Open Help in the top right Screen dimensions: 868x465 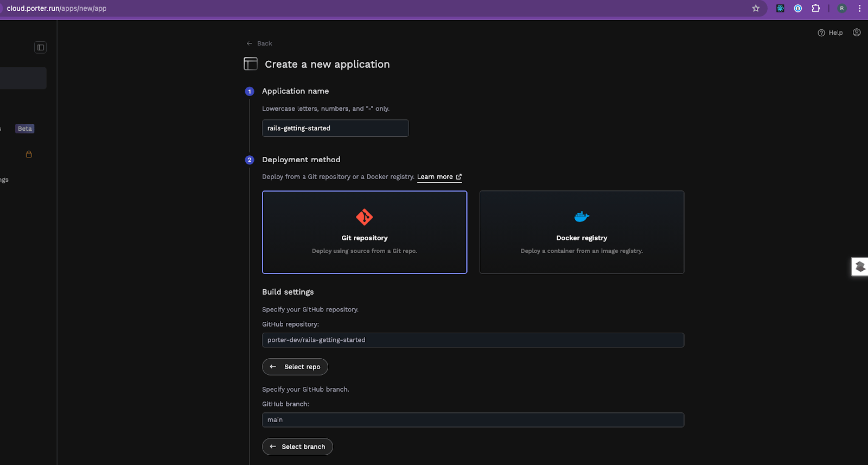click(x=830, y=33)
